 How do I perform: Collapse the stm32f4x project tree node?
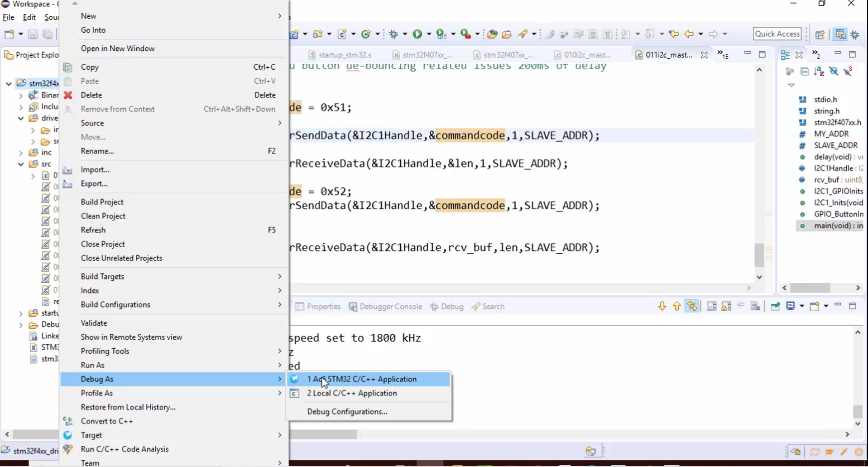(x=9, y=84)
